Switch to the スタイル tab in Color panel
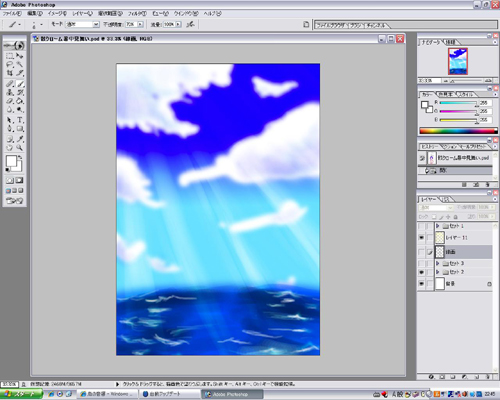 (465, 94)
